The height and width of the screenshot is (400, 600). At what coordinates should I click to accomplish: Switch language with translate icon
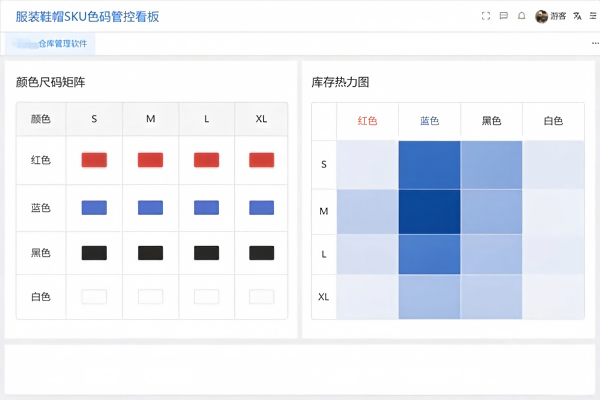pos(577,16)
